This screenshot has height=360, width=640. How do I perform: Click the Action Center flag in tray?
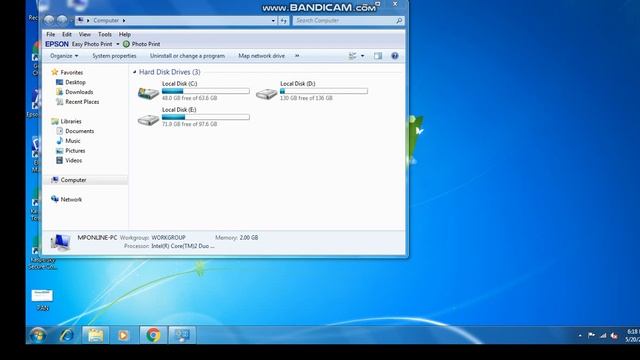coord(591,336)
